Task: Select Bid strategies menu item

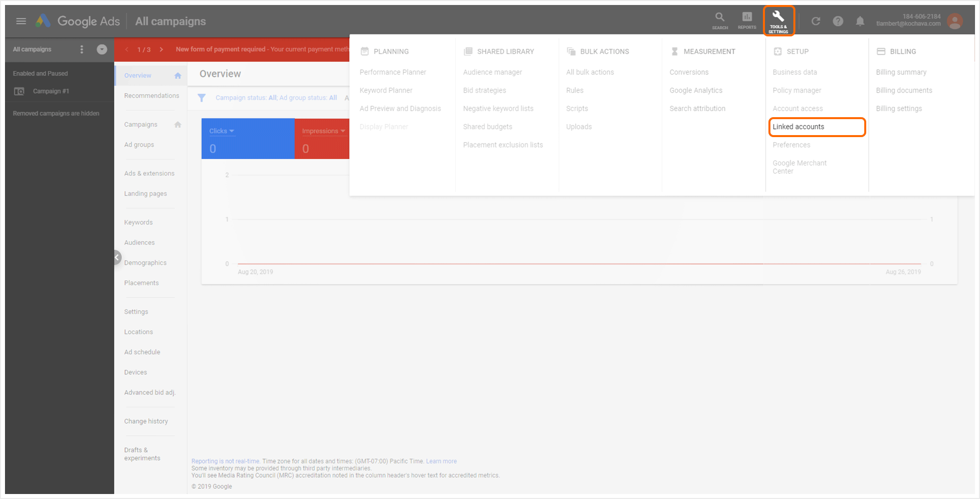Action: 485,90
